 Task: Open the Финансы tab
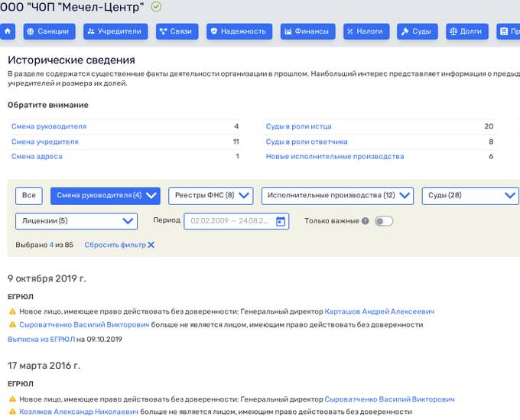coord(307,31)
